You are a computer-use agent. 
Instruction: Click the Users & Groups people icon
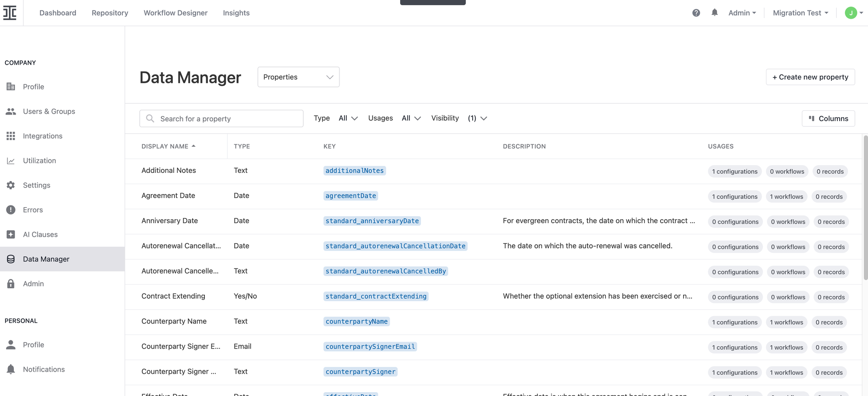point(11,111)
